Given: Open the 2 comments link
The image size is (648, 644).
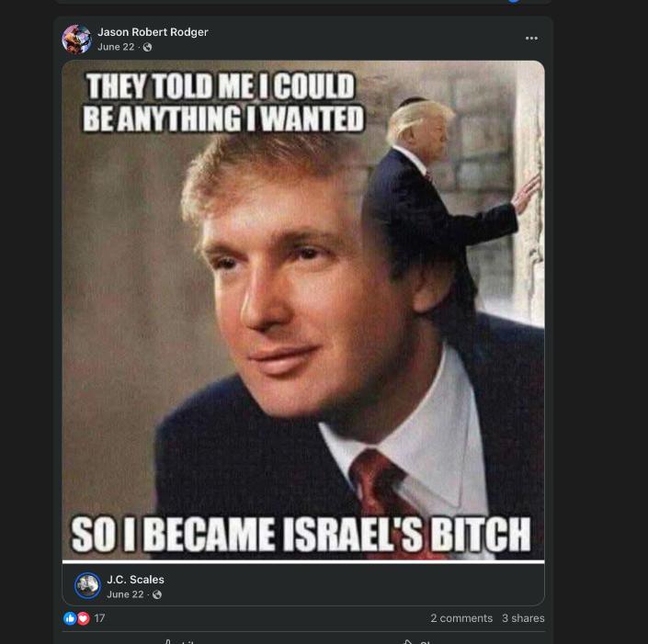Looking at the screenshot, I should click(461, 618).
